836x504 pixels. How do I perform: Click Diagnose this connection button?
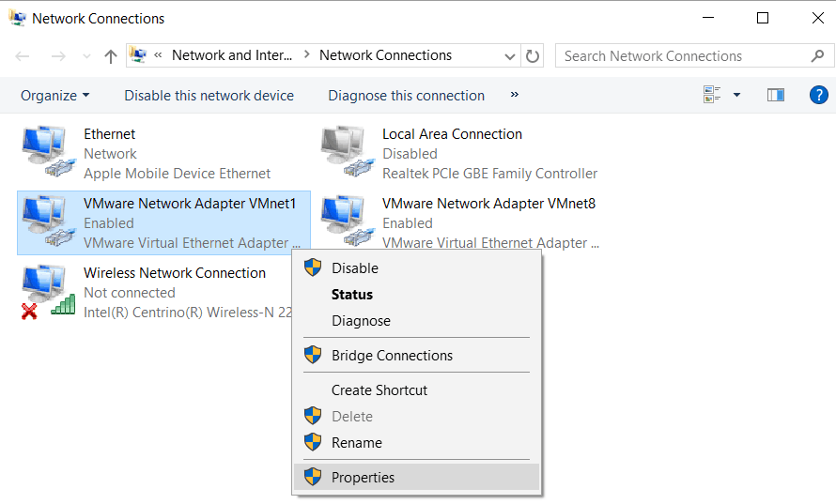pyautogui.click(x=406, y=96)
